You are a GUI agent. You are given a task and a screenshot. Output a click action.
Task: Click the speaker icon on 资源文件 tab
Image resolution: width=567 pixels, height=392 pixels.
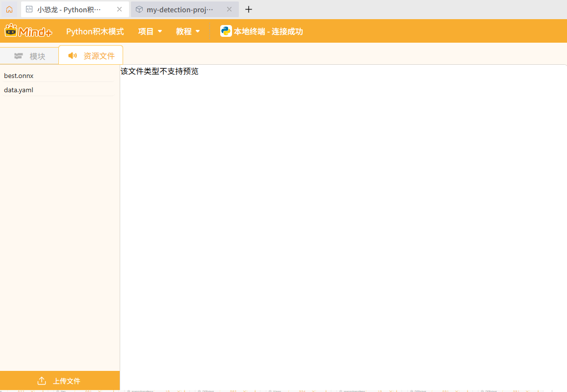[73, 55]
